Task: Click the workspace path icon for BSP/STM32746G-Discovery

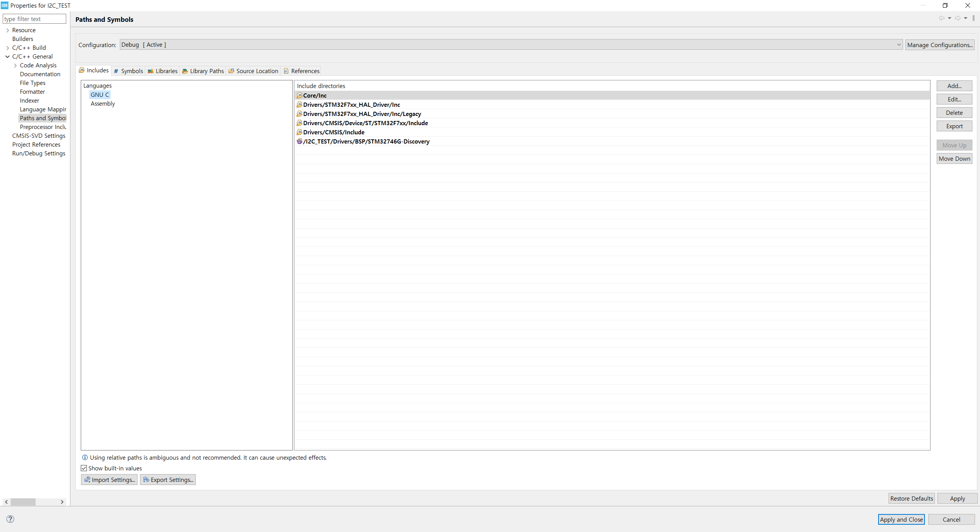Action: pyautogui.click(x=299, y=141)
